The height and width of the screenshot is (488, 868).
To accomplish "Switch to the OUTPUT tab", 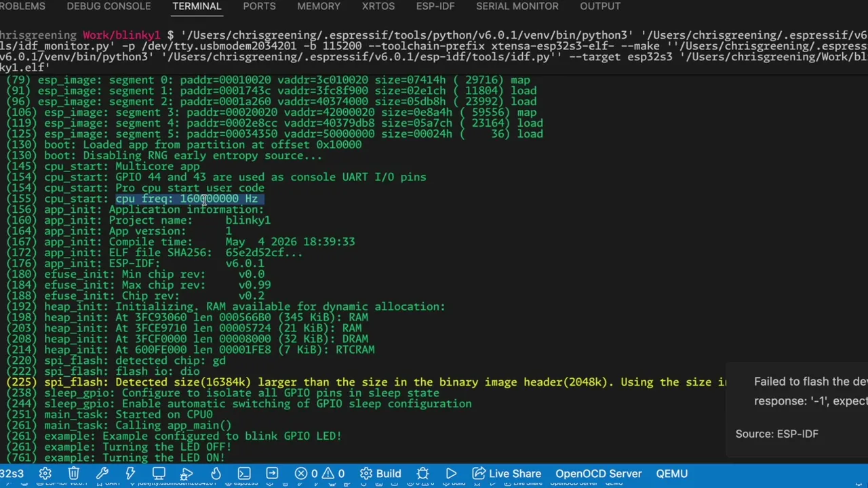I will 600,6.
